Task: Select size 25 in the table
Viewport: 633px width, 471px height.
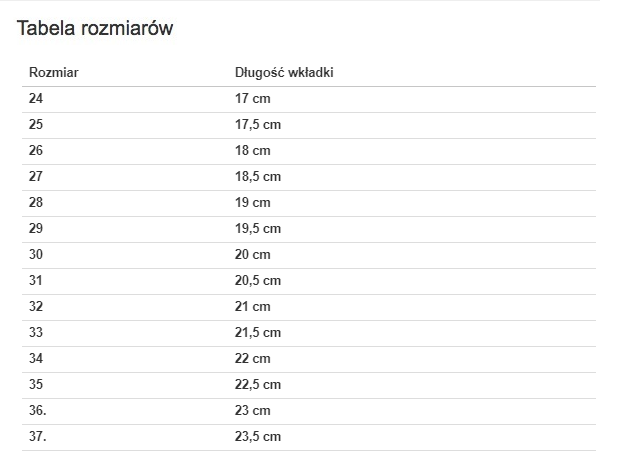Action: (37, 125)
